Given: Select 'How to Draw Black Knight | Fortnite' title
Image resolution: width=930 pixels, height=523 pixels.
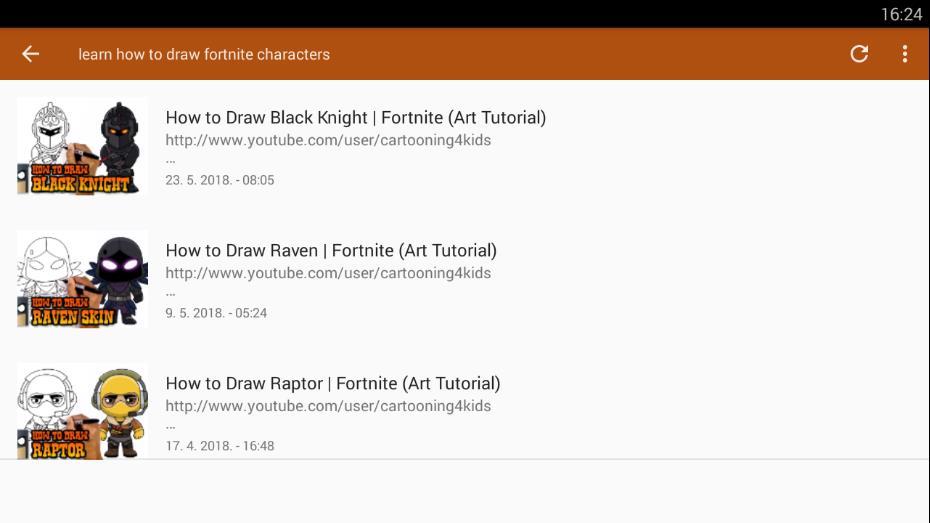Looking at the screenshot, I should pos(355,117).
